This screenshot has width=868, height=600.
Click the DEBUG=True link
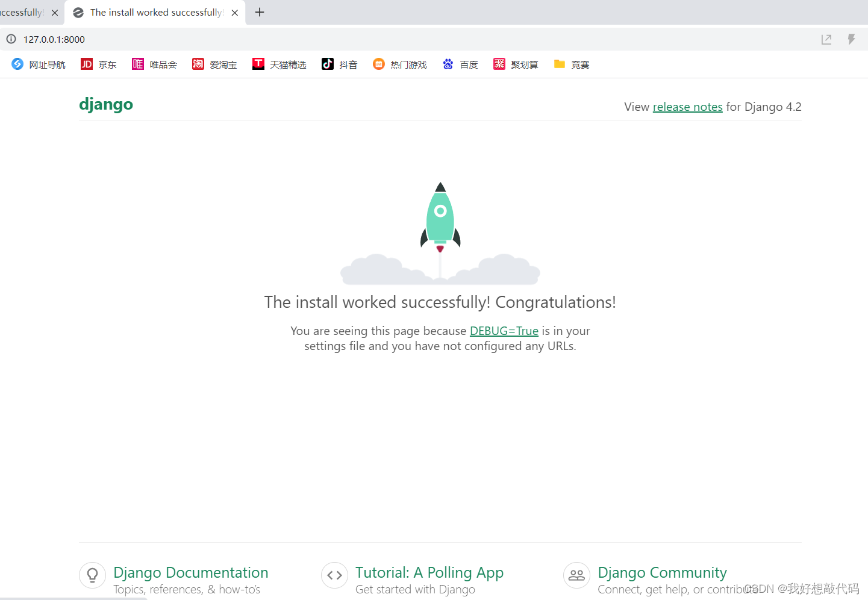(504, 331)
